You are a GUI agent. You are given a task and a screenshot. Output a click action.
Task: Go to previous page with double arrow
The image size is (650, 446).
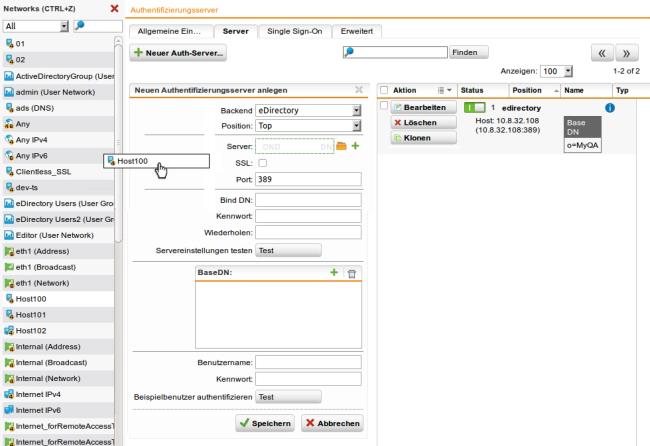click(602, 51)
